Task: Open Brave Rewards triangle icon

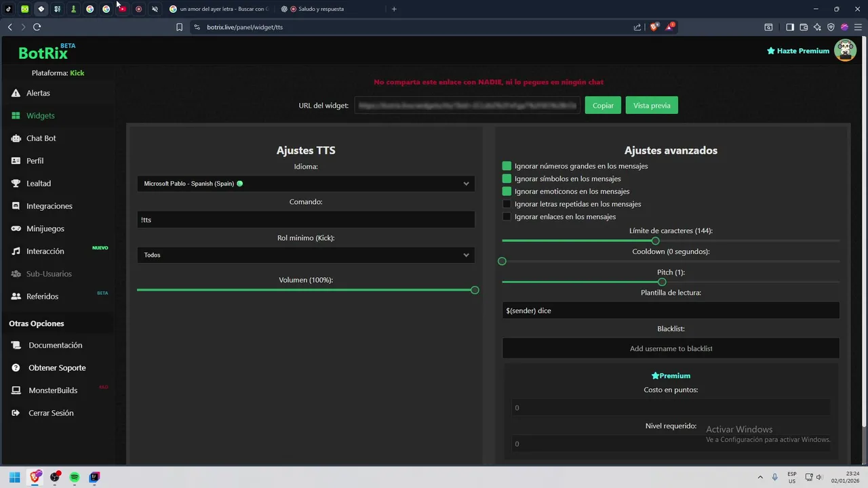Action: [x=670, y=27]
